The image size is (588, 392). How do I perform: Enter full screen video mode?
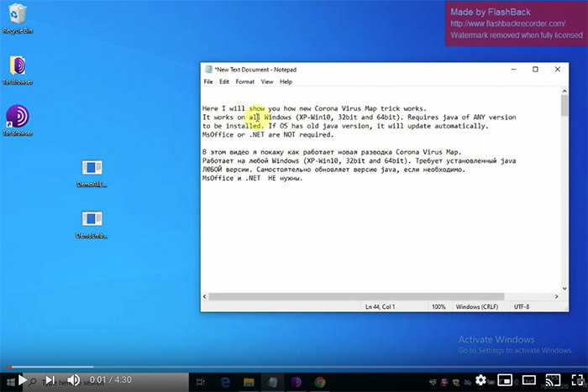pyautogui.click(x=577, y=380)
